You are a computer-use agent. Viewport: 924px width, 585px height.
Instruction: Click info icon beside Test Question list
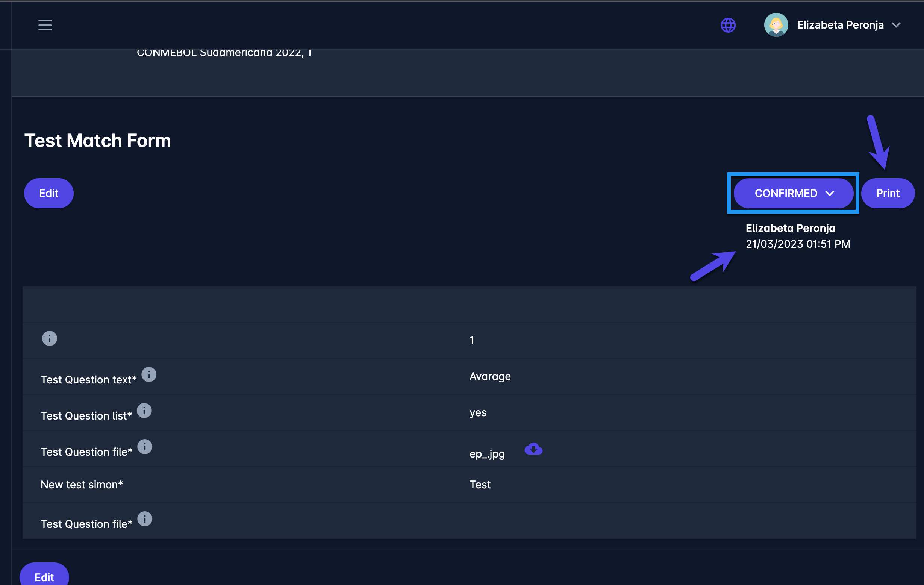point(144,411)
